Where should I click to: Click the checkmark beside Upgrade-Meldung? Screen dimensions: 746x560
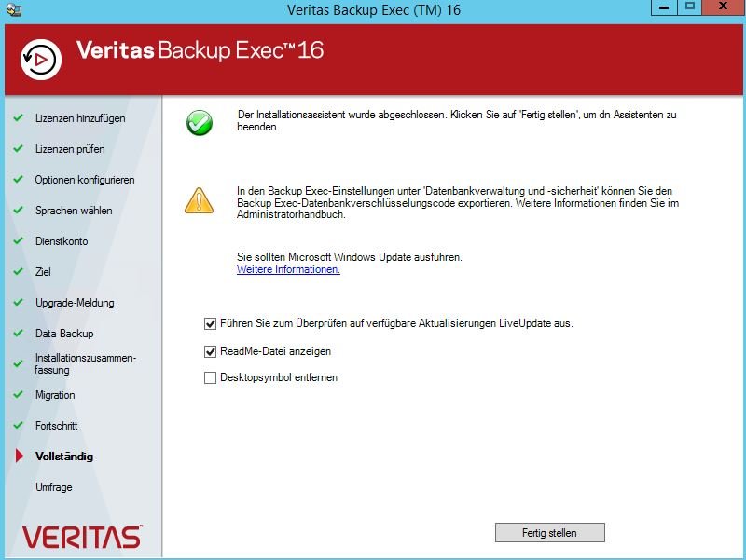(x=18, y=302)
